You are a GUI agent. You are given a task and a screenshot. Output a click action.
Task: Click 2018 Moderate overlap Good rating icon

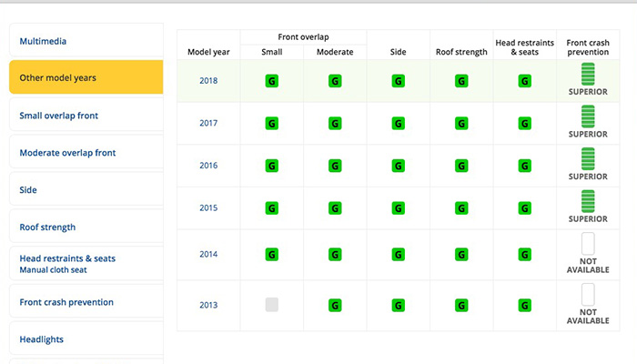[x=335, y=81]
